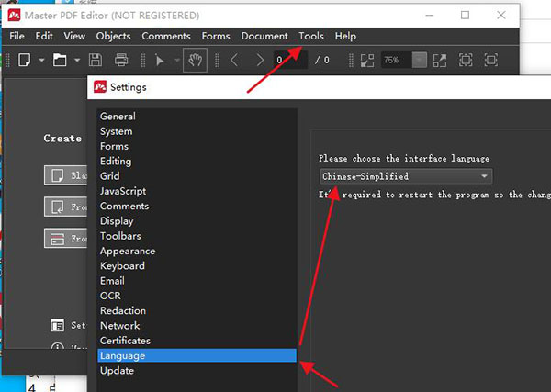Click the second Create button with page-arrow icon
The width and height of the screenshot is (551, 392).
[66, 207]
